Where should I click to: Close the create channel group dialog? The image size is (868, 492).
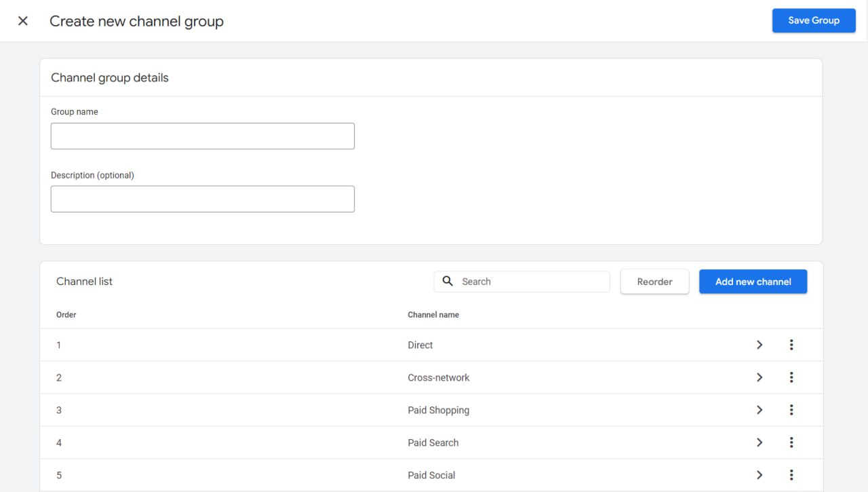pyautogui.click(x=23, y=21)
